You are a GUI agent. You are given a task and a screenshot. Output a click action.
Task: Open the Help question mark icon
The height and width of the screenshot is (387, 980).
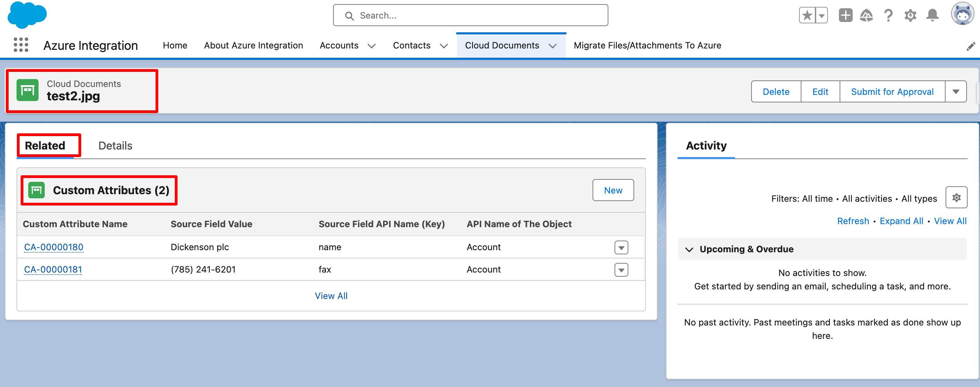pyautogui.click(x=888, y=15)
